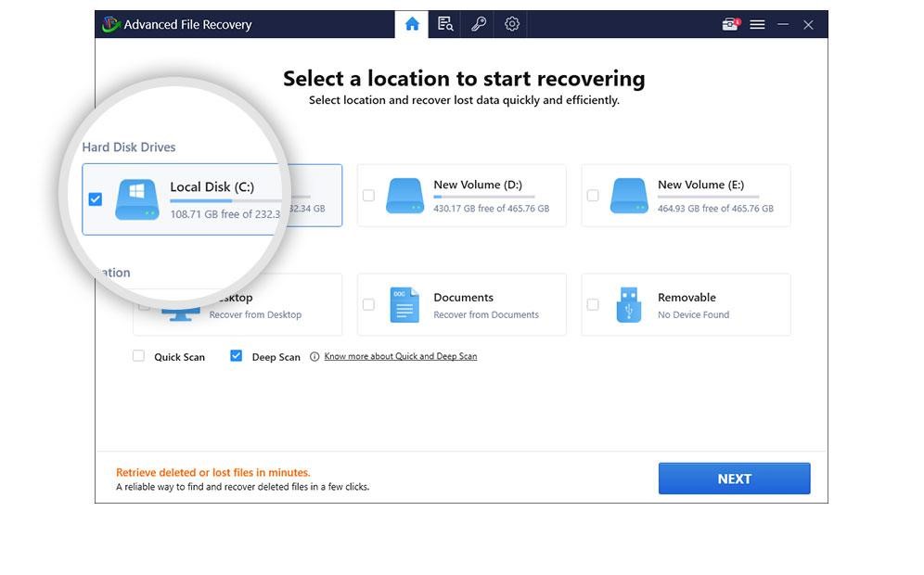Image resolution: width=924 pixels, height=575 pixels.
Task: Disable the Deep Scan option
Action: (x=237, y=356)
